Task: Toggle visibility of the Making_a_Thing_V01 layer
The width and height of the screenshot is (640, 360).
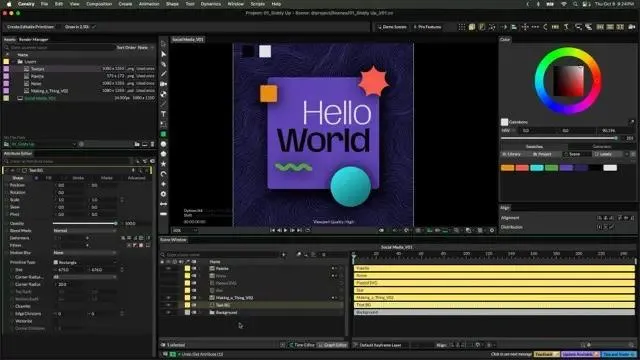Action: tap(168, 298)
